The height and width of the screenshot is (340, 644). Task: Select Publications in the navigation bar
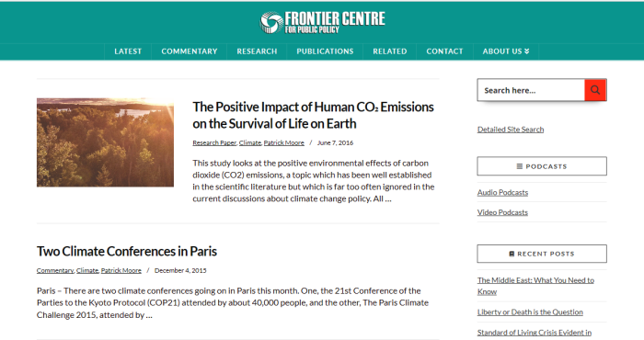[325, 51]
